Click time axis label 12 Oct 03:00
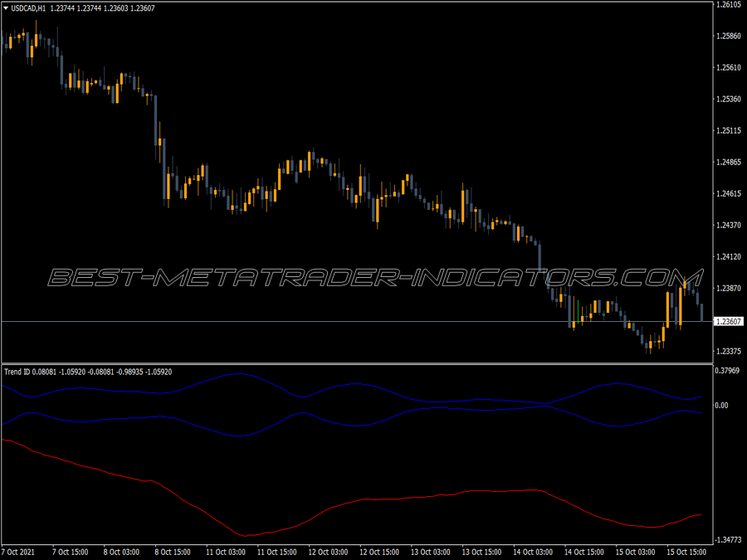 coord(328,552)
